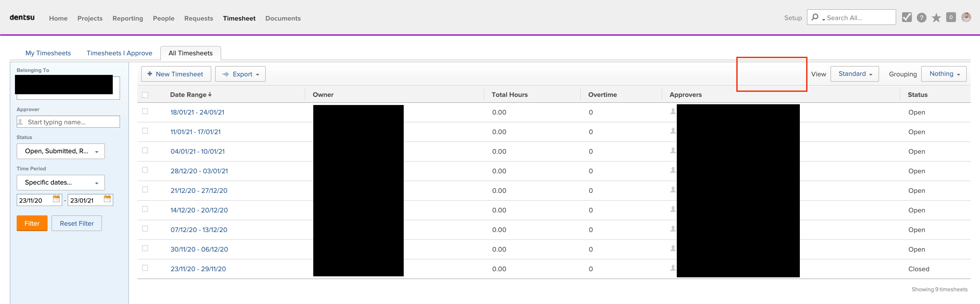980x304 pixels.
Task: Click the search magnifier icon
Action: 815,17
